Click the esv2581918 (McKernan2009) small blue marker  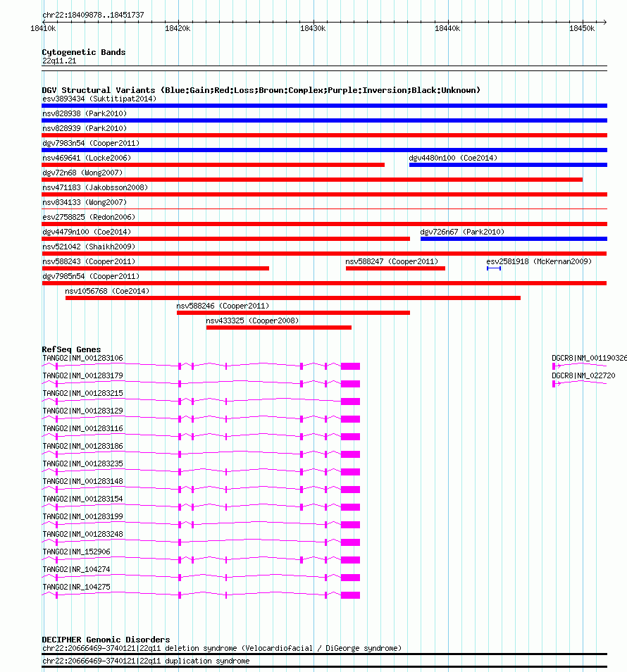point(494,268)
